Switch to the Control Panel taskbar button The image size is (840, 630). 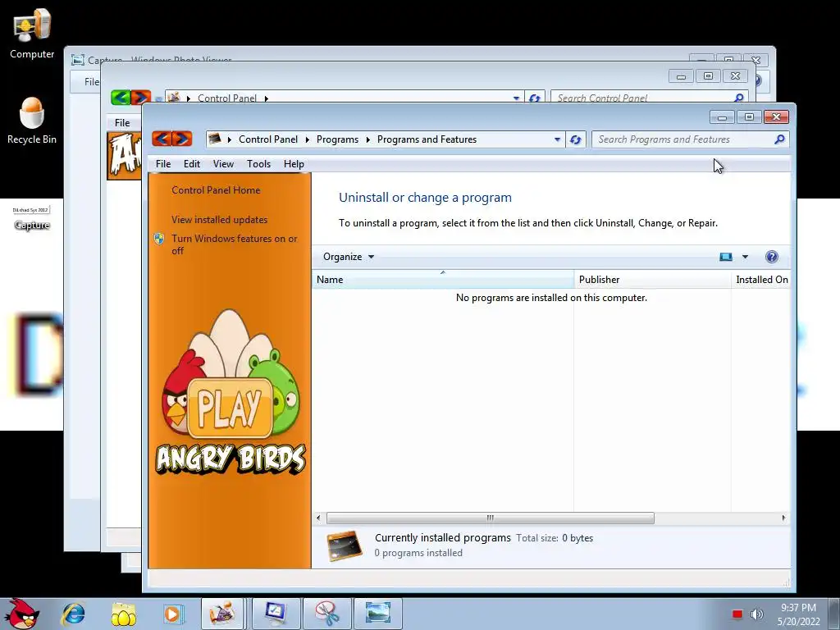[222, 614]
